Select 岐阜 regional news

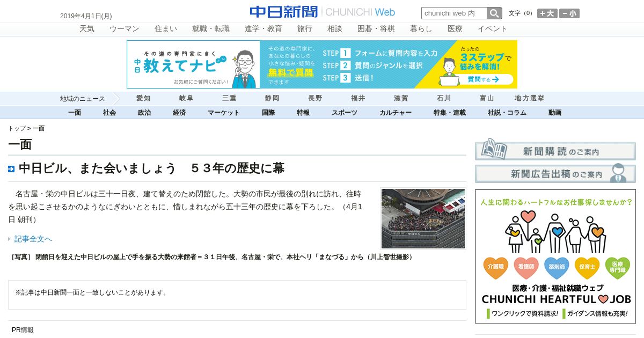[186, 99]
